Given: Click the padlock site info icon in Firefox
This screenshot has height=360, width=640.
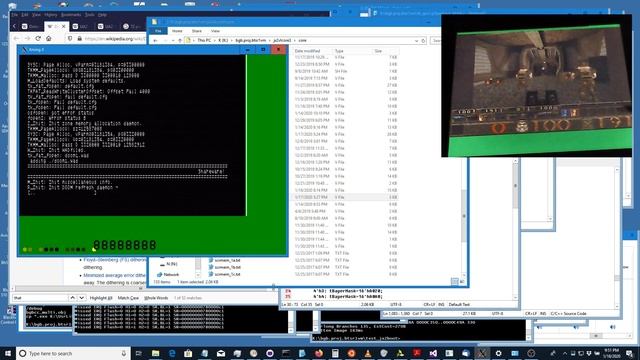Looking at the screenshot, I should tap(80, 39).
